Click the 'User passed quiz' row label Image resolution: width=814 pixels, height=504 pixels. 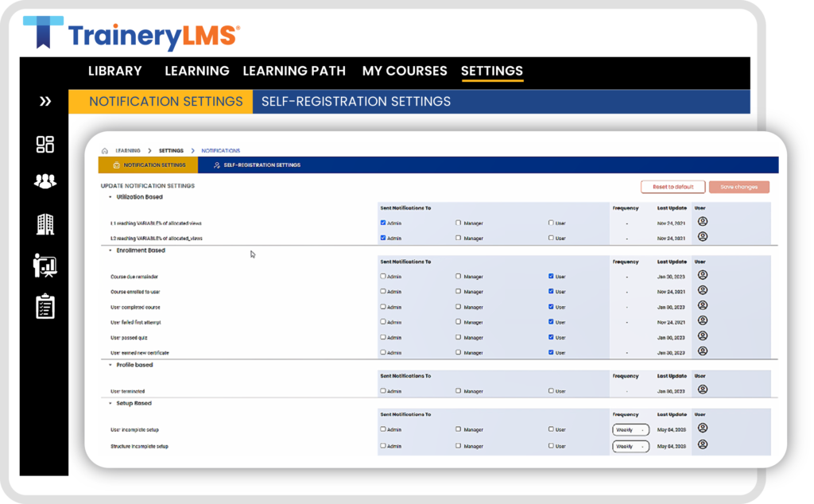pos(129,337)
